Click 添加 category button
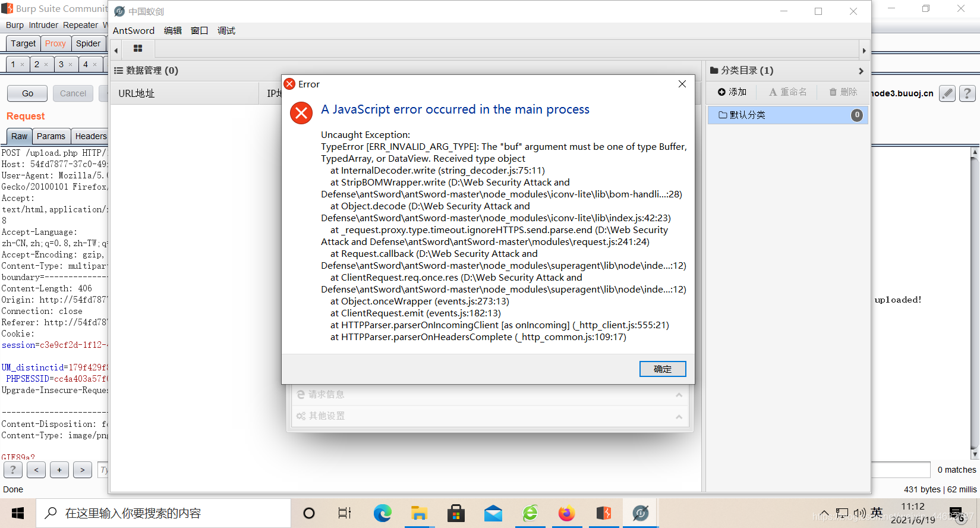The height and width of the screenshot is (528, 980). 732,92
